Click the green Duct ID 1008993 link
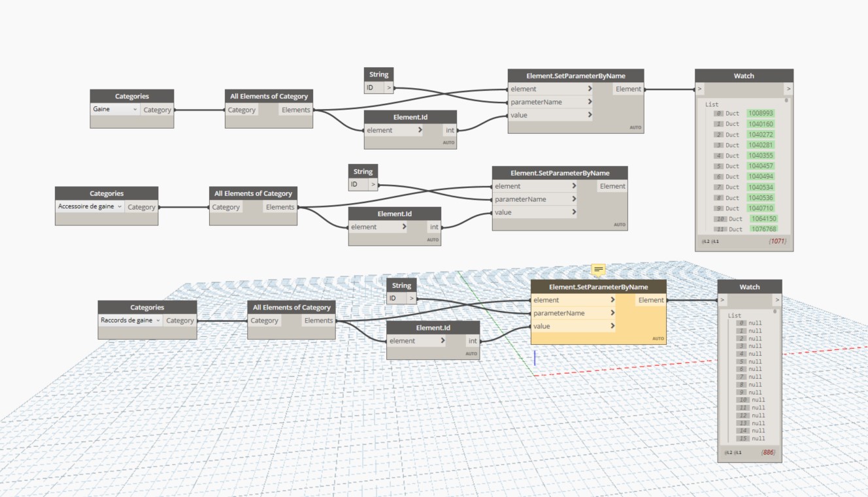This screenshot has height=497, width=868. (761, 113)
